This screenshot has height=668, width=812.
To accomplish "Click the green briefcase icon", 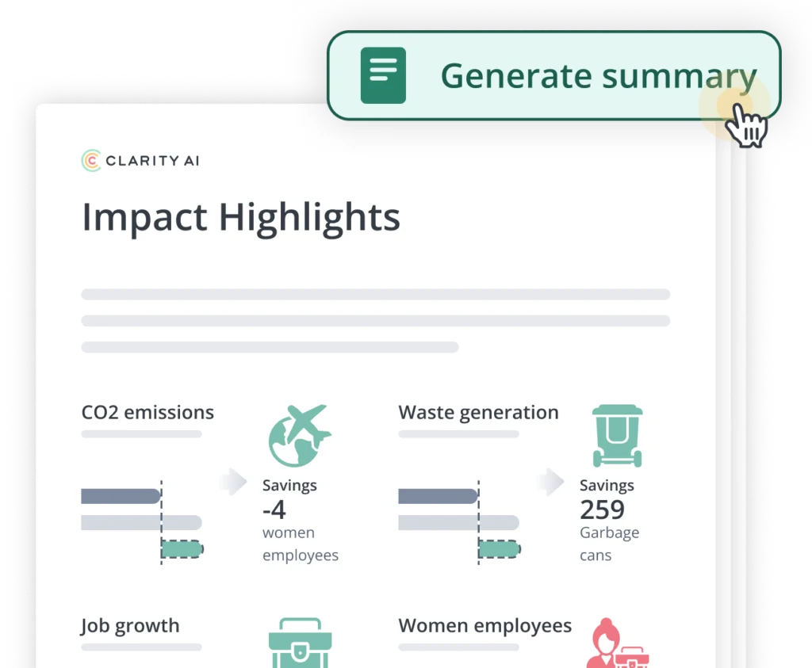I will click(300, 643).
